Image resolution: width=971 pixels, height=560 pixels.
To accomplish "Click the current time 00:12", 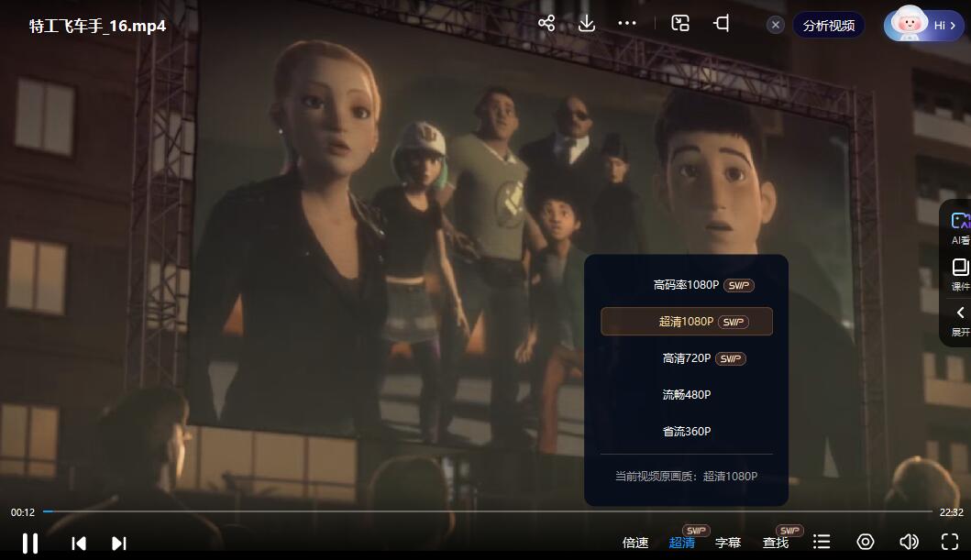I will pos(23,512).
